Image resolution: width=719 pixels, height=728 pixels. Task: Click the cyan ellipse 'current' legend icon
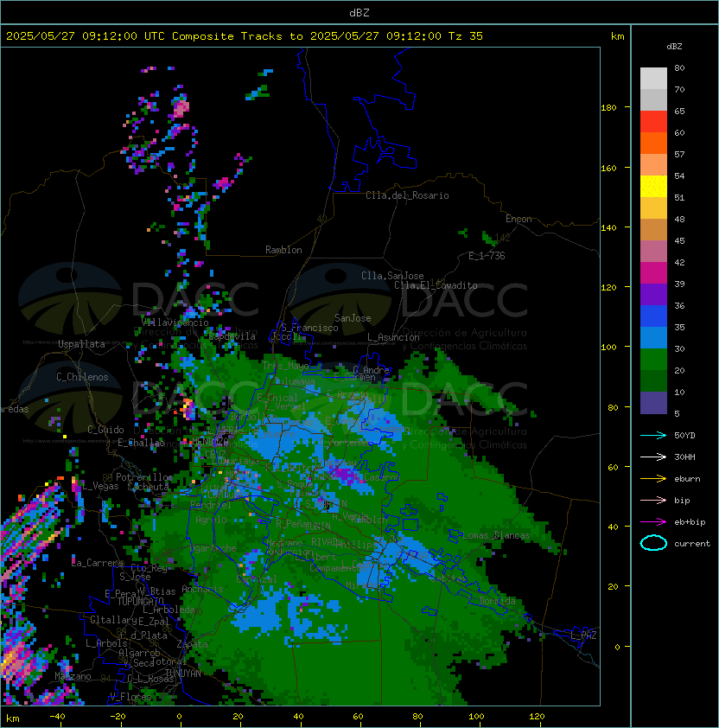click(x=653, y=543)
